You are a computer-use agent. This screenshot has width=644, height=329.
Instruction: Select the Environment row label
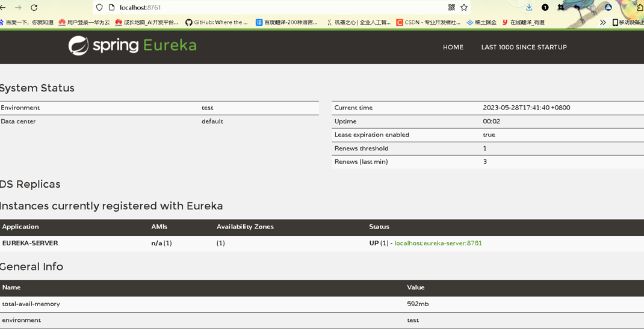pos(20,108)
